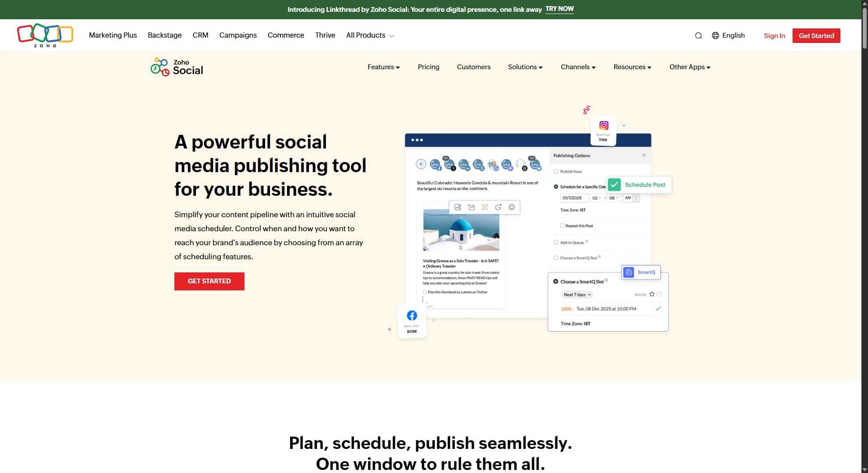Open search with the magnifier icon
The height and width of the screenshot is (473, 868).
pyautogui.click(x=698, y=35)
